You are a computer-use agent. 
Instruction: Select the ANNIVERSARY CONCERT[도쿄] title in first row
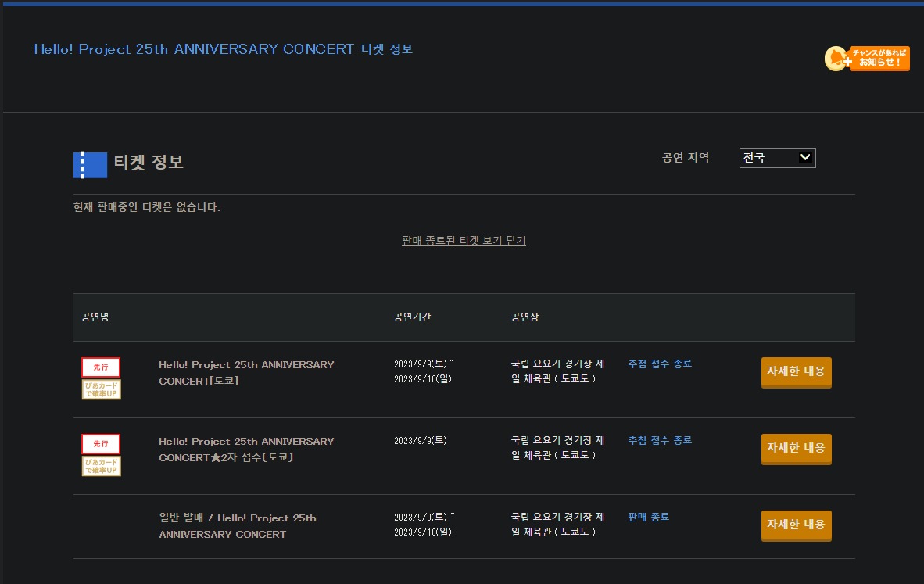tap(246, 373)
